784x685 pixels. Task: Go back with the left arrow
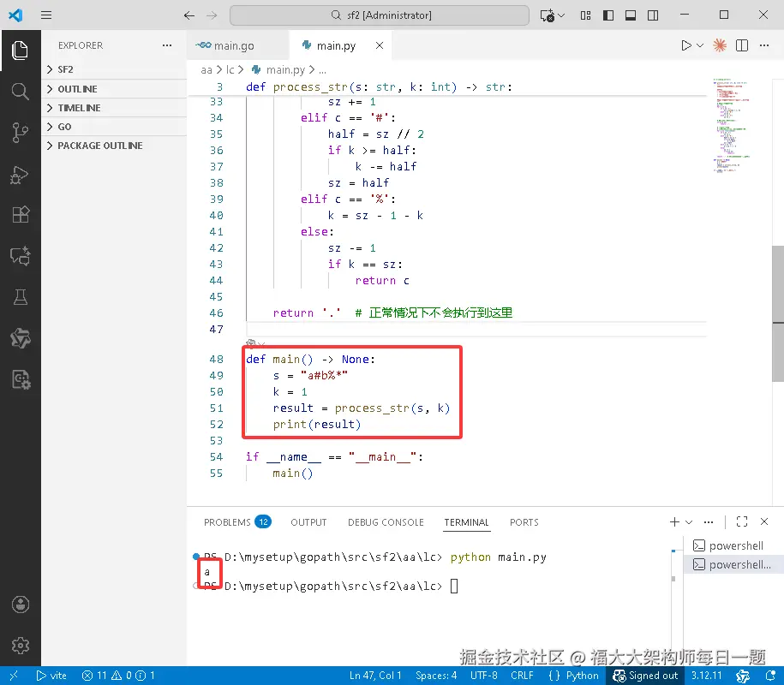click(x=189, y=15)
